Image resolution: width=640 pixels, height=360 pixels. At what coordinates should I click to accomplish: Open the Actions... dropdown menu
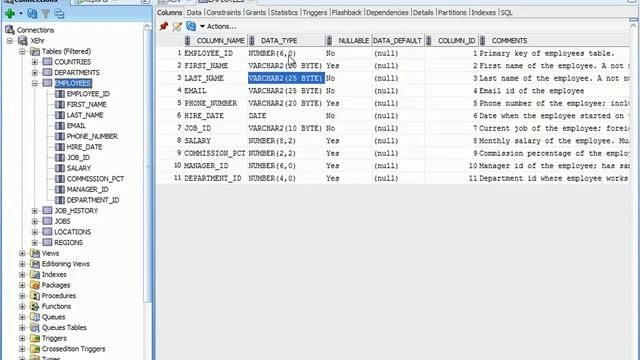(x=218, y=27)
